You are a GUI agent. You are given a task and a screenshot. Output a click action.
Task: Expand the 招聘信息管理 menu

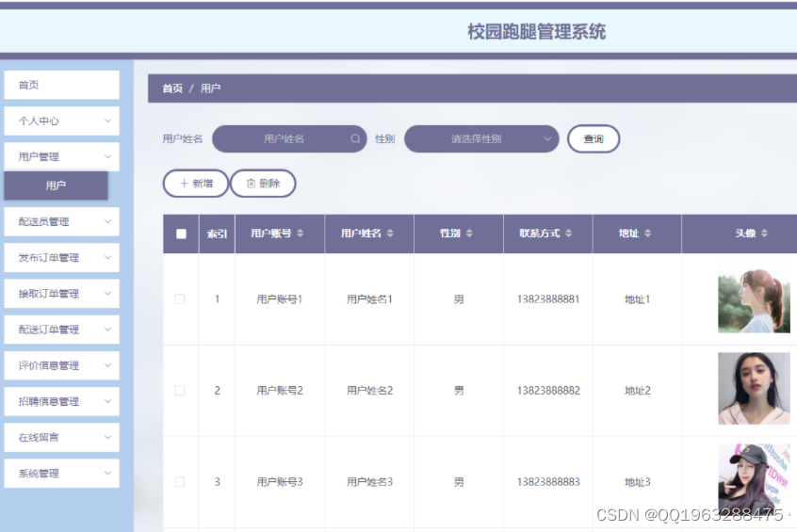click(x=62, y=401)
